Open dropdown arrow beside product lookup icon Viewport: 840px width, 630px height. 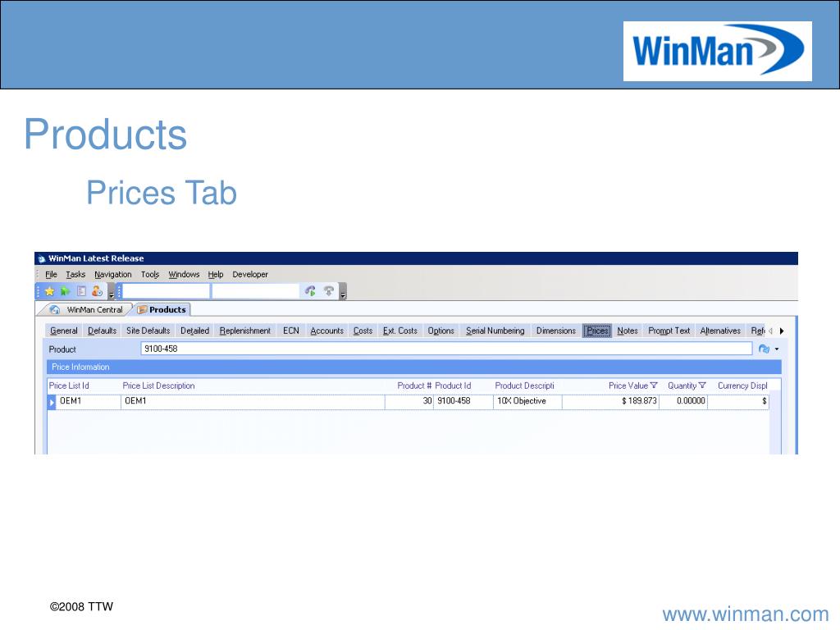tap(777, 349)
